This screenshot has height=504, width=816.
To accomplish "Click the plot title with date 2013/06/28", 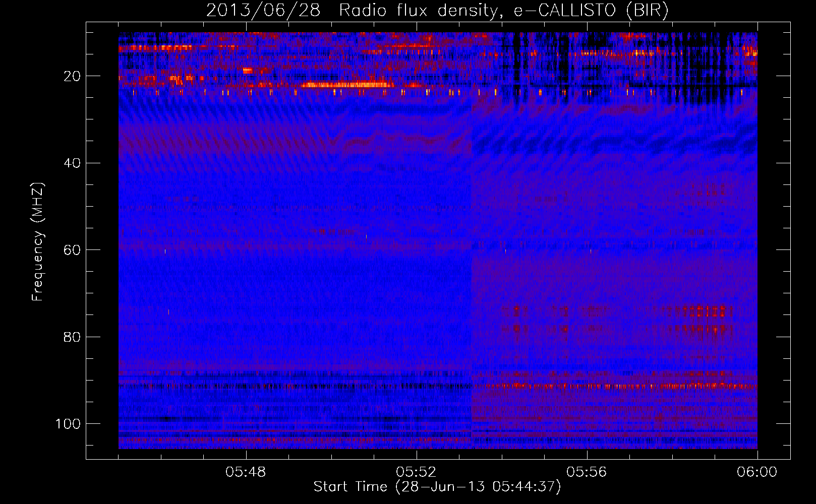I will click(x=437, y=11).
